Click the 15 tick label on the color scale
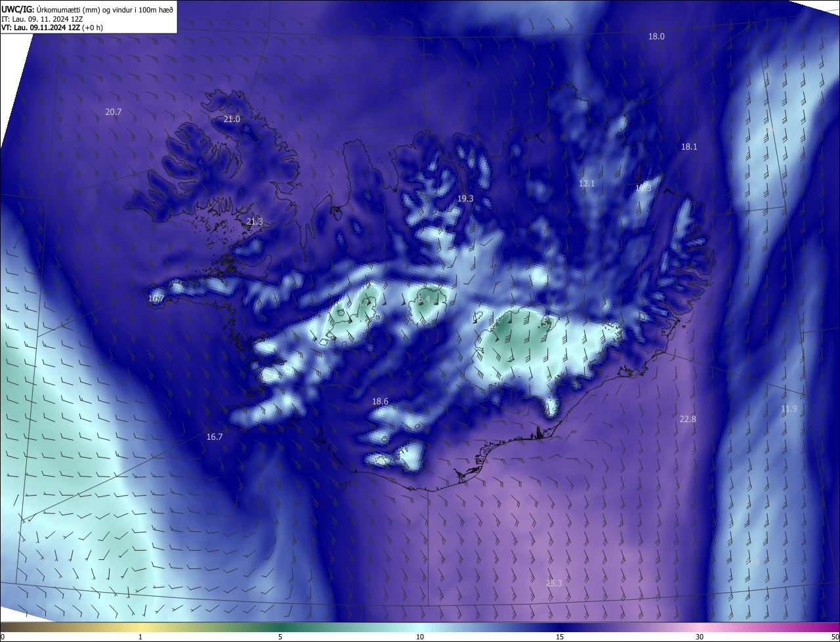 point(560,637)
